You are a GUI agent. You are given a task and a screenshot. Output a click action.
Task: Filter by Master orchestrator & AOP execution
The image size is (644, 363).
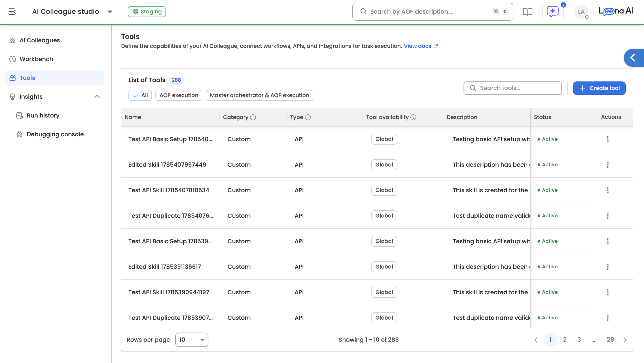(x=259, y=95)
